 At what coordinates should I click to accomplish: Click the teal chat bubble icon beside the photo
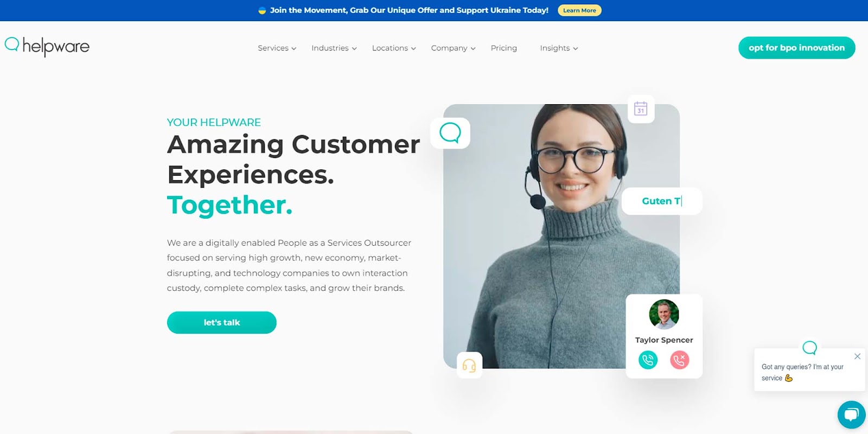coord(450,133)
